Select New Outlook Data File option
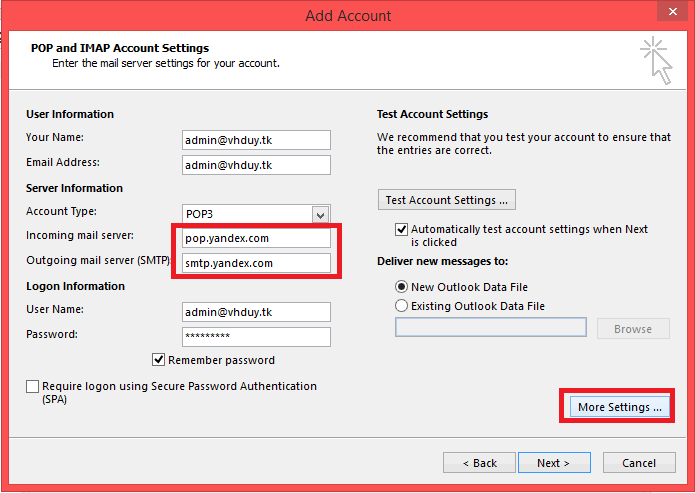Screen dimensions: 695x493 pyautogui.click(x=402, y=287)
